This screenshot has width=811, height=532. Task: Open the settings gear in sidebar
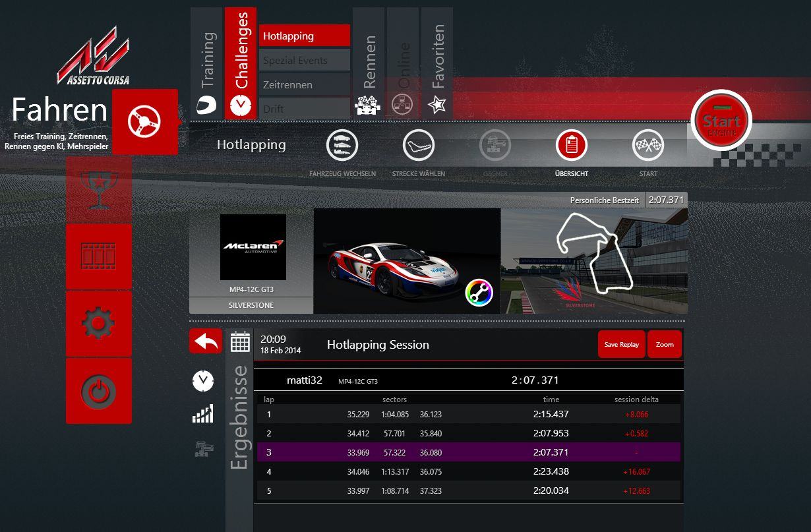pyautogui.click(x=99, y=323)
